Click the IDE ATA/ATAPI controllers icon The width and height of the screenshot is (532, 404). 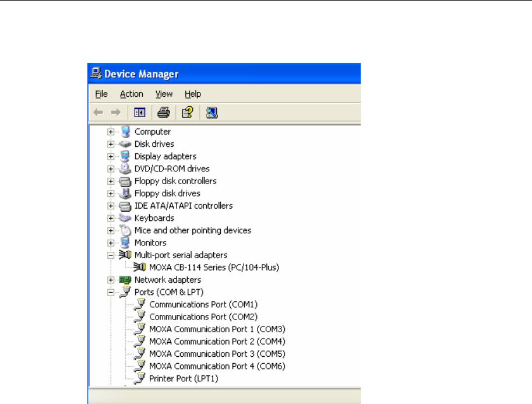tap(125, 206)
